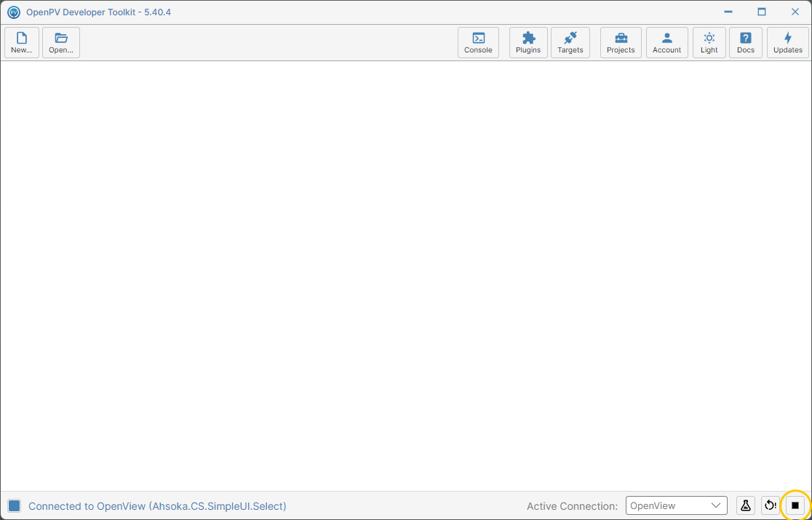
Task: Click the flask test icon in status bar
Action: 746,505
